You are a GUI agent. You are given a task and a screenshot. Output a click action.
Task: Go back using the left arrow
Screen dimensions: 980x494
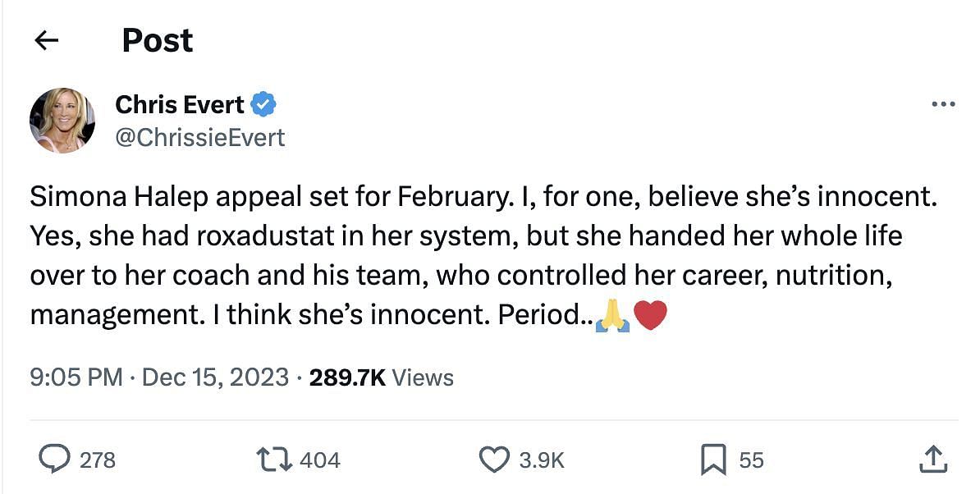coord(48,41)
